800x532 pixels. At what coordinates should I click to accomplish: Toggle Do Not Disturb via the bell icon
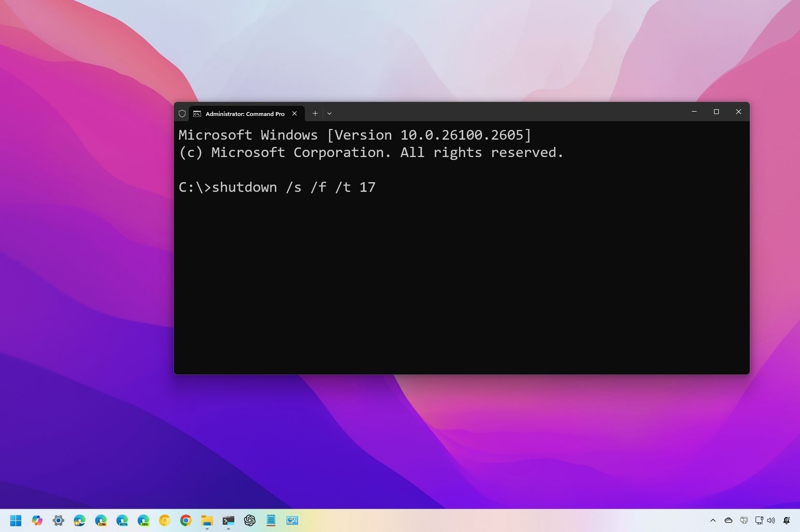[786, 520]
